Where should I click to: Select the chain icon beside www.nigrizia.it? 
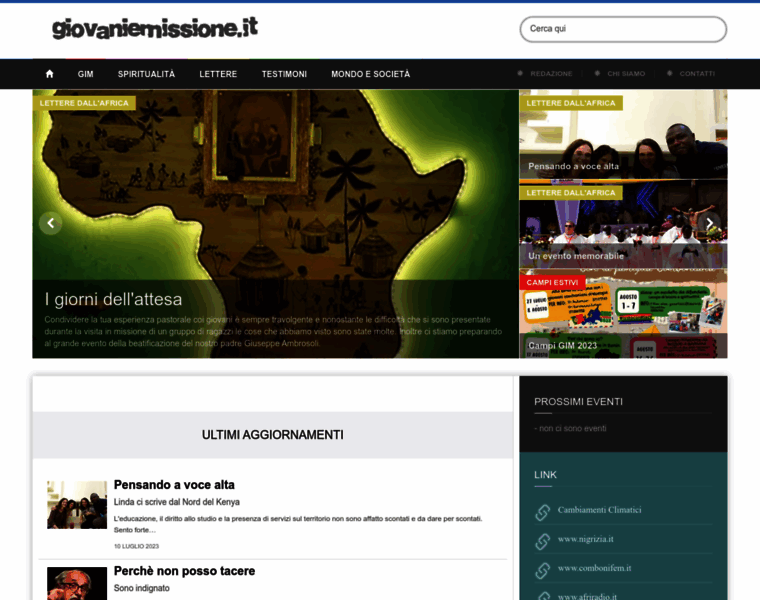coord(542,541)
